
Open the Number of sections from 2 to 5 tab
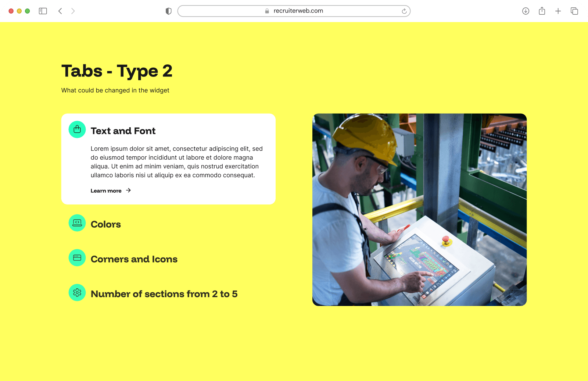point(164,294)
